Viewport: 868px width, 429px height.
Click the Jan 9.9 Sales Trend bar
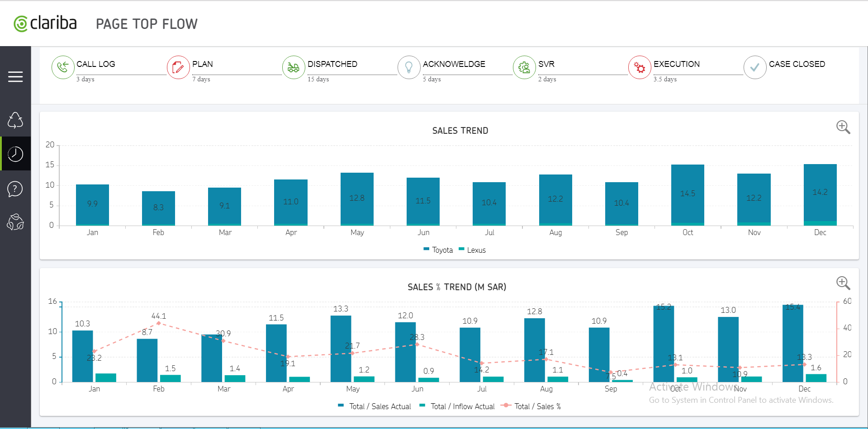tap(92, 204)
